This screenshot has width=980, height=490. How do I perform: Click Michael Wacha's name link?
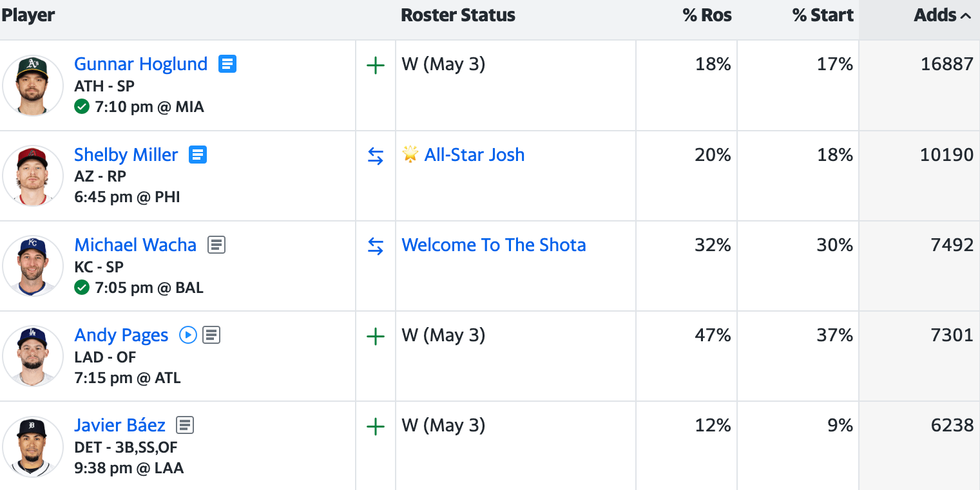pyautogui.click(x=135, y=245)
